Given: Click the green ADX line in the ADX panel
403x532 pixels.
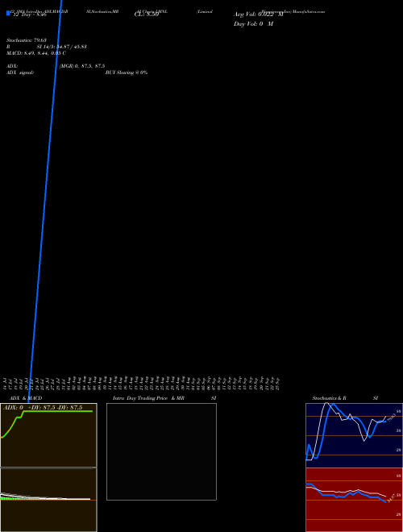Looking at the screenshot, I should [x=58, y=411].
